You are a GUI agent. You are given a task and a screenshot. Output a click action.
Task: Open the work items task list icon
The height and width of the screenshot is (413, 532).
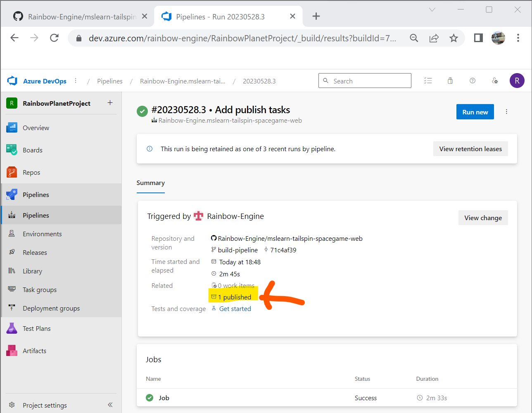click(x=428, y=81)
